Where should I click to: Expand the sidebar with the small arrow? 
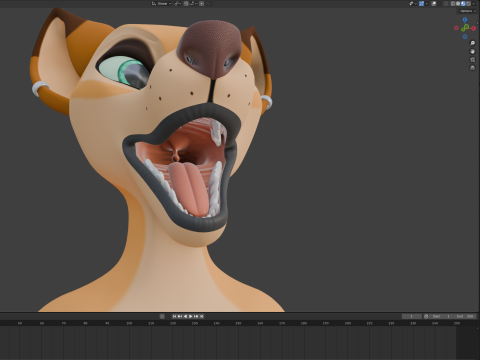477,23
